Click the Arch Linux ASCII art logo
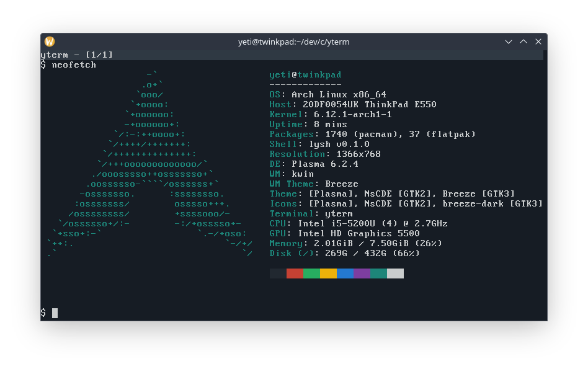The height and width of the screenshot is (369, 588). [x=150, y=164]
